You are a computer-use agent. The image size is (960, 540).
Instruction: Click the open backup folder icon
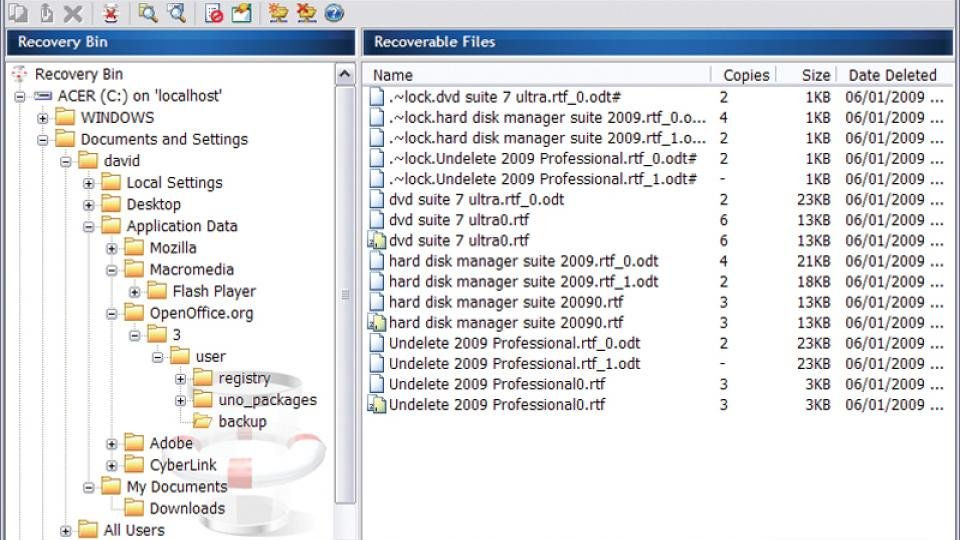pyautogui.click(x=203, y=421)
